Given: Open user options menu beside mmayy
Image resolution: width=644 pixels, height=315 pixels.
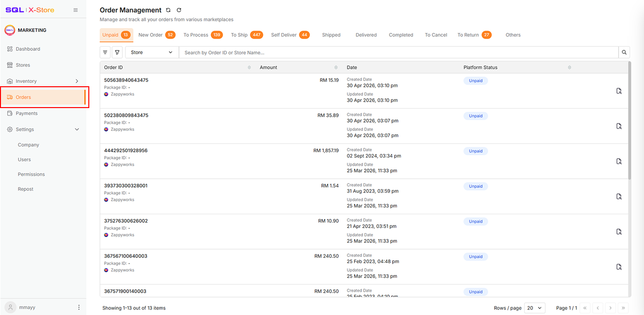Looking at the screenshot, I should (x=79, y=307).
